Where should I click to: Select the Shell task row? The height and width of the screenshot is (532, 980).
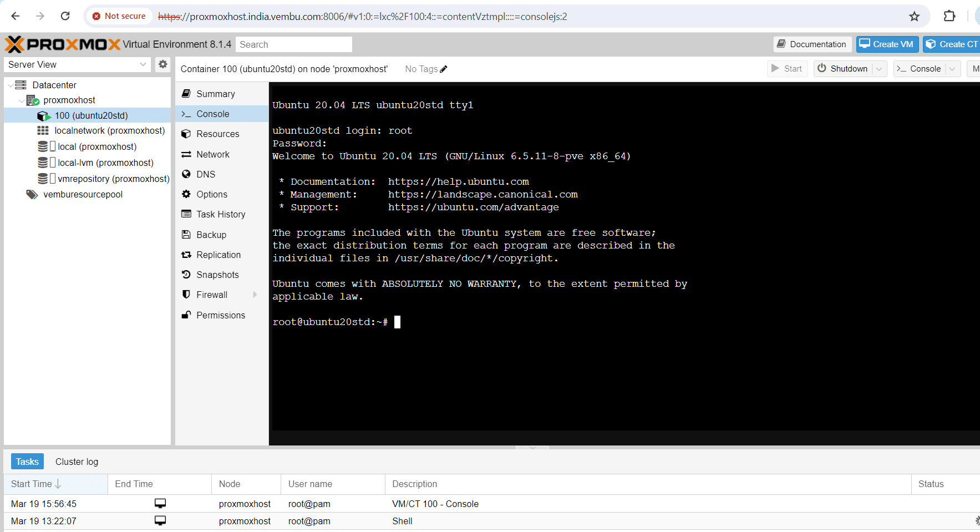pos(492,521)
